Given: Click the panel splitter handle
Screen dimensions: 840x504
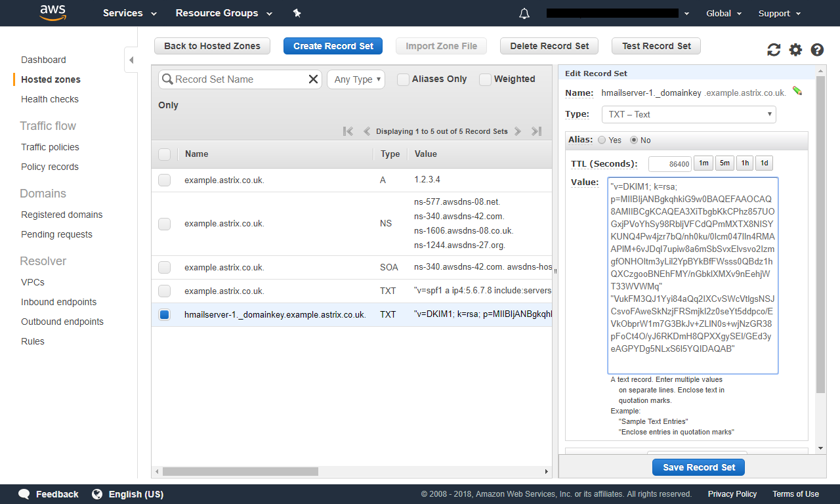Looking at the screenshot, I should click(x=555, y=271).
